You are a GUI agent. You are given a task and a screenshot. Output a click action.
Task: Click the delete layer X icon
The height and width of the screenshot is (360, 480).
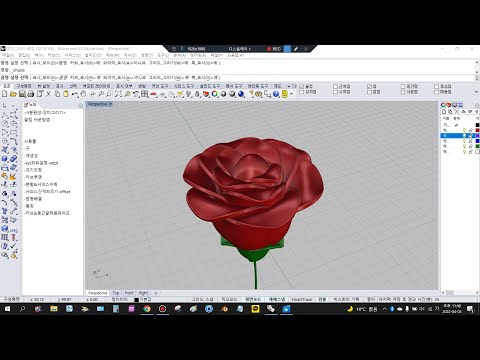457,112
